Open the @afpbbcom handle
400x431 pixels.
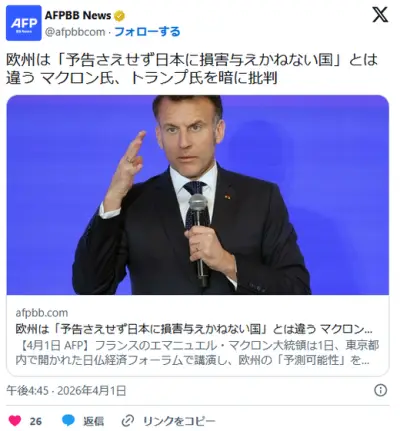click(x=75, y=32)
